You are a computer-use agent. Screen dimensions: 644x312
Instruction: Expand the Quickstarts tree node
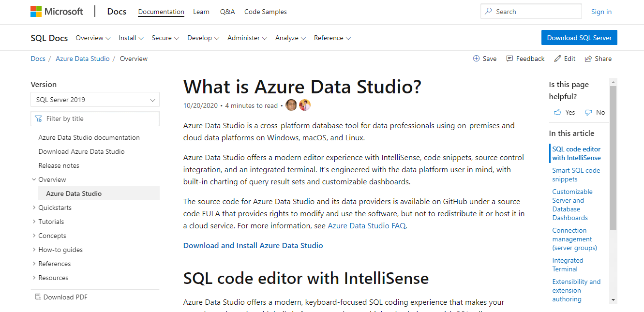pos(34,208)
